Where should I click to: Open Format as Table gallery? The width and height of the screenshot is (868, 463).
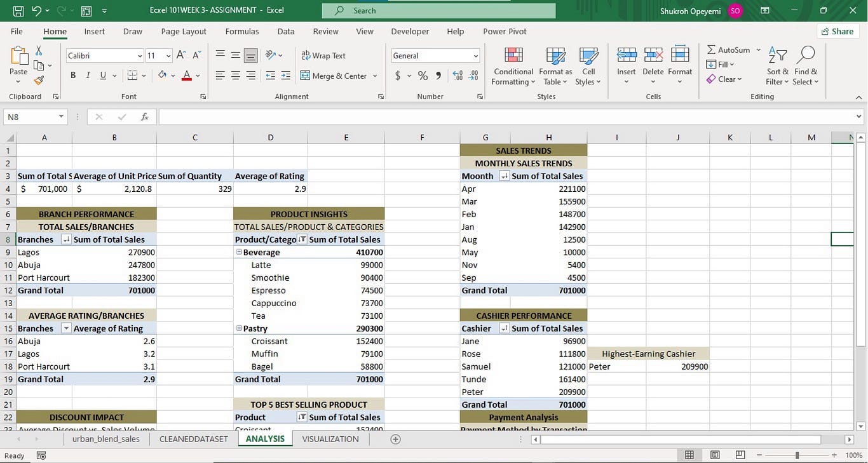[x=555, y=66]
